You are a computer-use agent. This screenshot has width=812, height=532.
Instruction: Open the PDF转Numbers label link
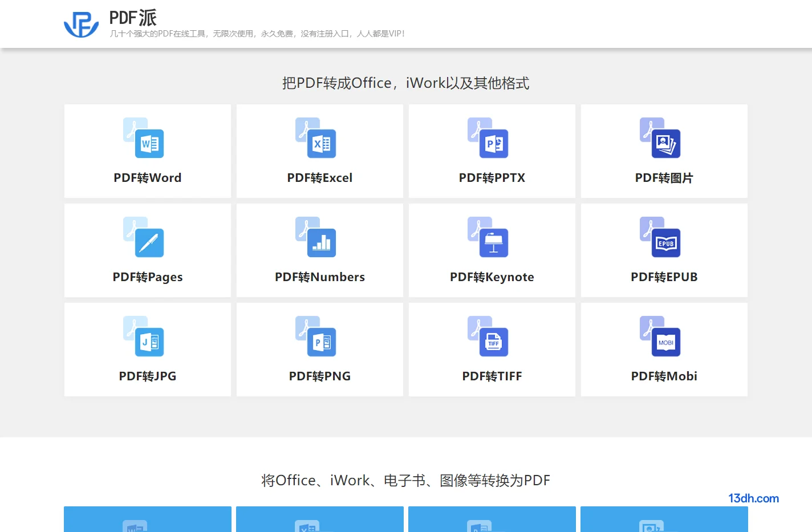(x=320, y=277)
